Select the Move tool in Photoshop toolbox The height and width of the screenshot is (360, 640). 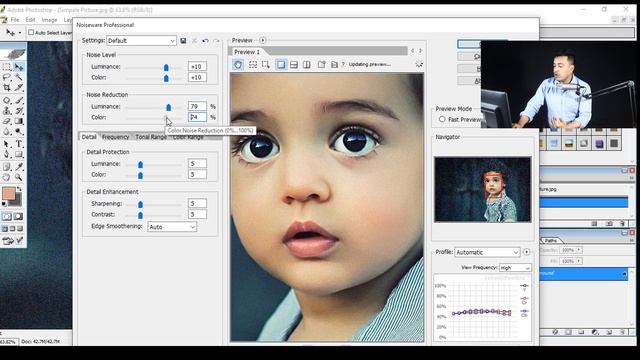[x=19, y=67]
